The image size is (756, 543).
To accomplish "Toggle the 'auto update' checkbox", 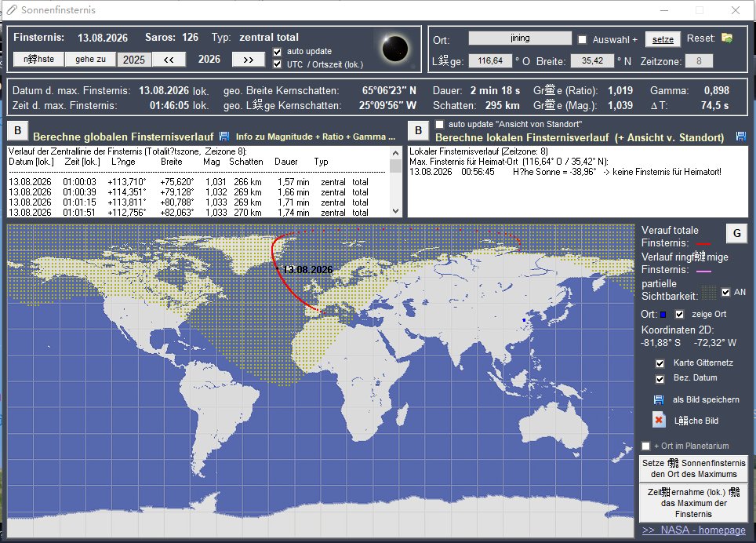I will [278, 52].
